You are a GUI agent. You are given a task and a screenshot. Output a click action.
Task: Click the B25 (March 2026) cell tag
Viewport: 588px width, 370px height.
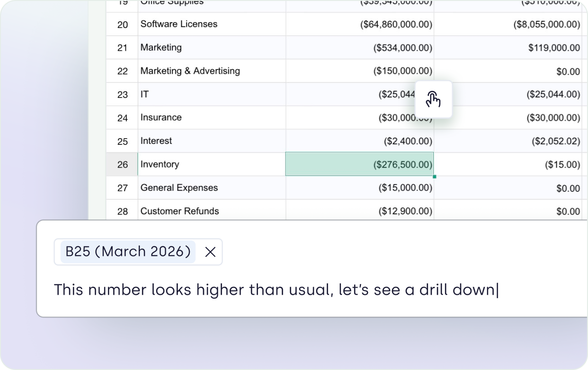pyautogui.click(x=128, y=252)
